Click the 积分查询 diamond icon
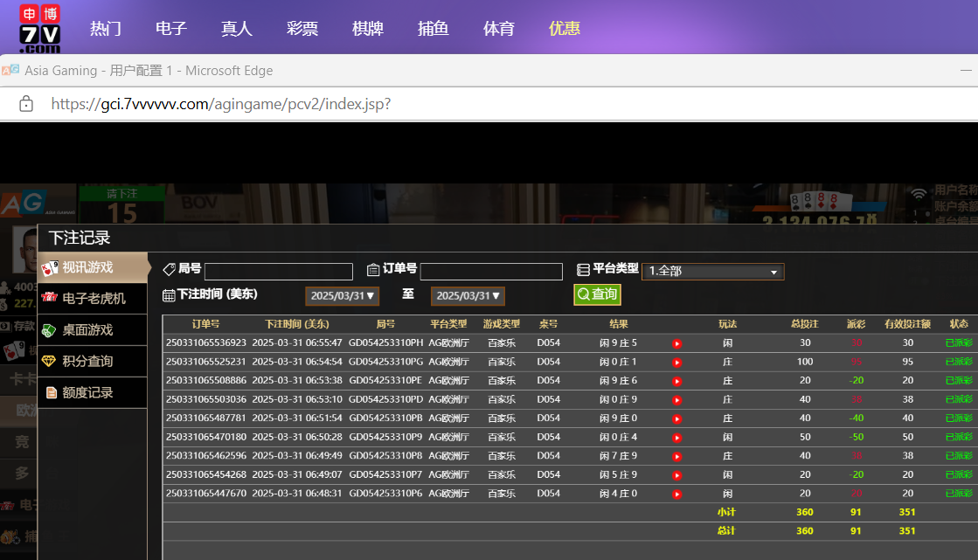 tap(50, 361)
